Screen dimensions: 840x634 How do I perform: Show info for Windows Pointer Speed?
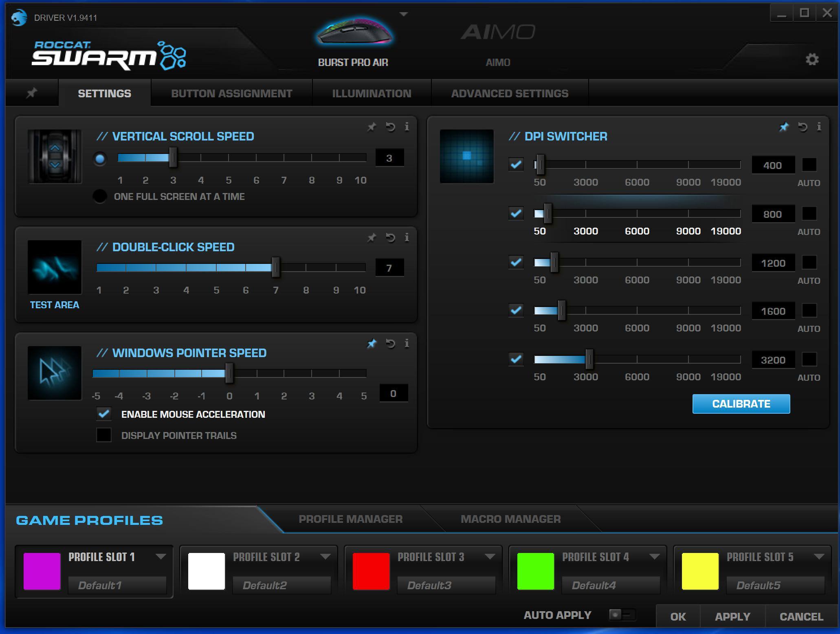407,344
